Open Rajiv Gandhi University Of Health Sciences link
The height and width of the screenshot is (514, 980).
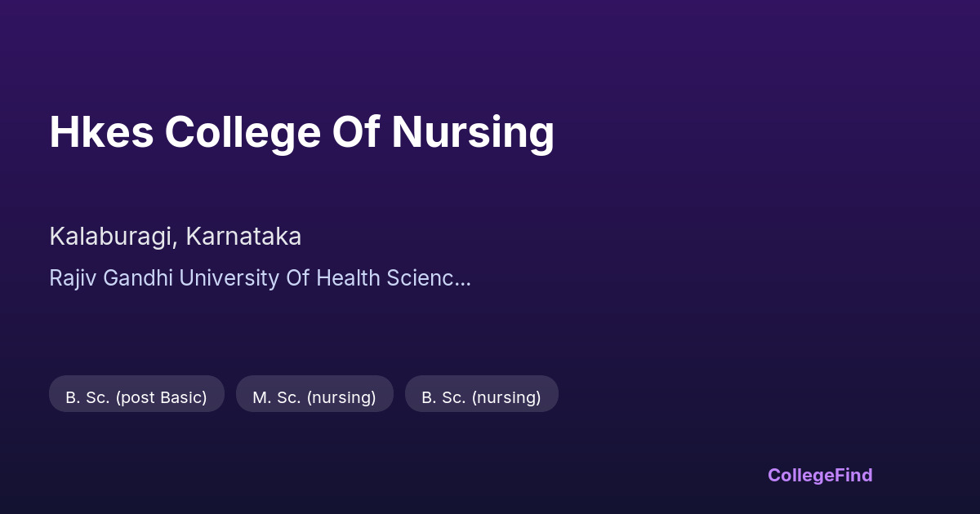(x=260, y=278)
